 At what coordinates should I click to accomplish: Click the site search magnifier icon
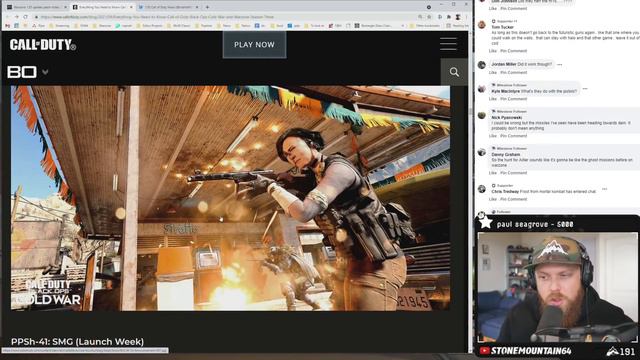point(454,72)
